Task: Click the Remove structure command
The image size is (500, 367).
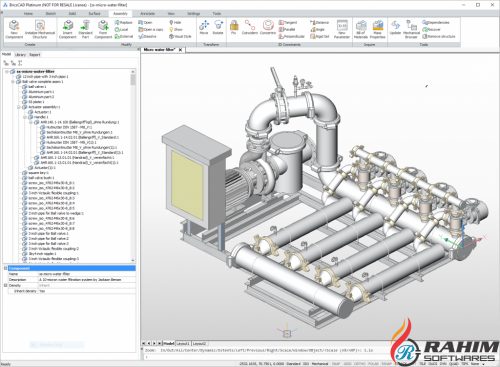Action: click(439, 36)
